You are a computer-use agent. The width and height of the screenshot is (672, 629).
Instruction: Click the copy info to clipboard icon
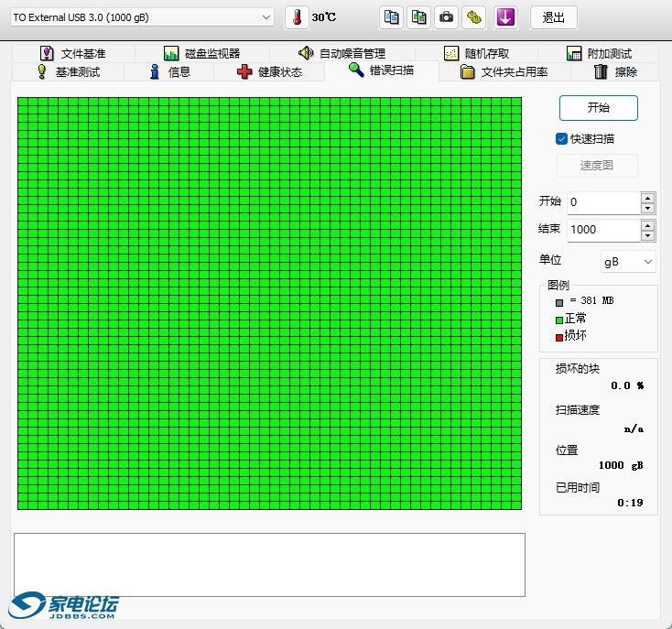tap(391, 17)
